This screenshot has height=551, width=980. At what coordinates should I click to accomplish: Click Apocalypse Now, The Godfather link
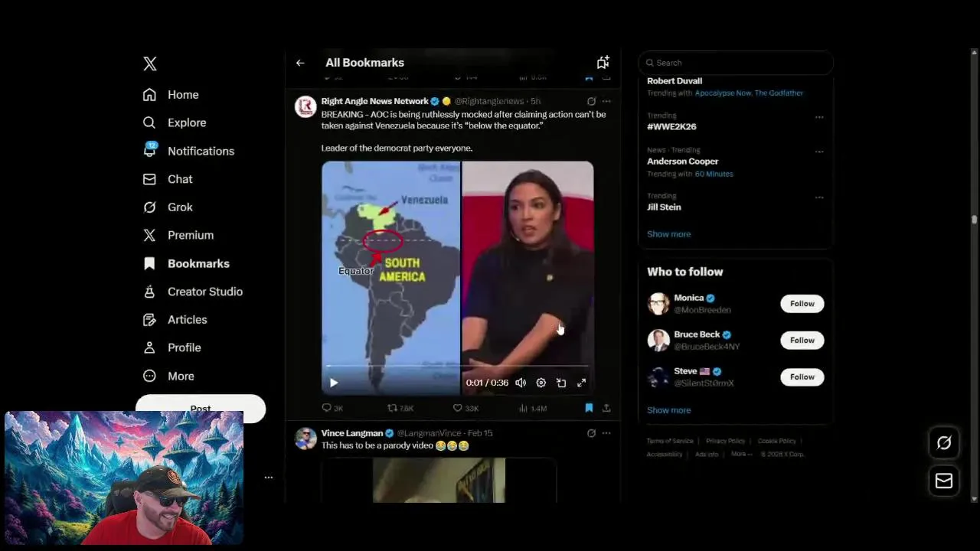point(749,93)
